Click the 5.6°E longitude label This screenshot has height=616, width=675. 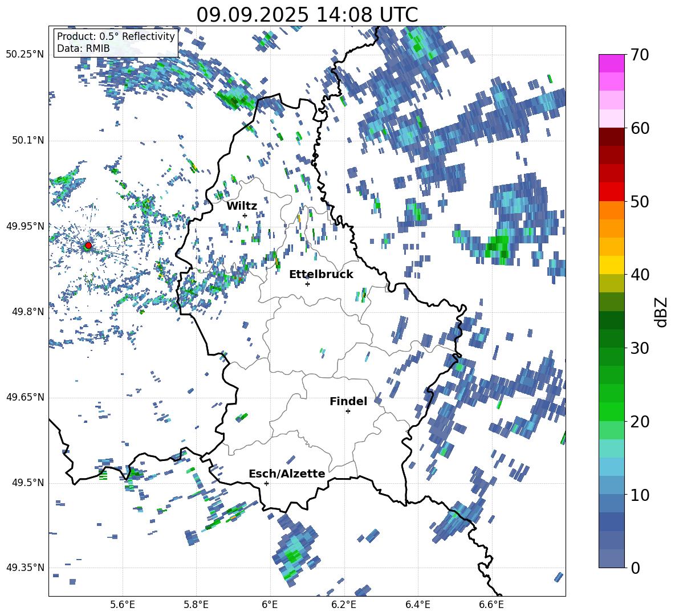123,605
